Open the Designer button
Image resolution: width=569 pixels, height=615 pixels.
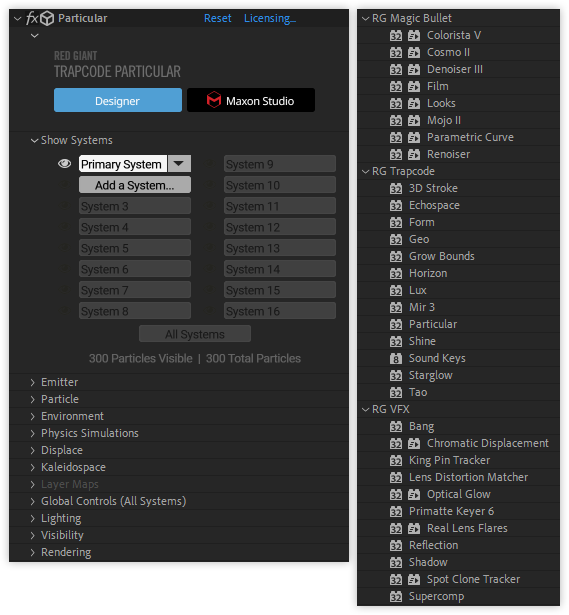pos(118,100)
